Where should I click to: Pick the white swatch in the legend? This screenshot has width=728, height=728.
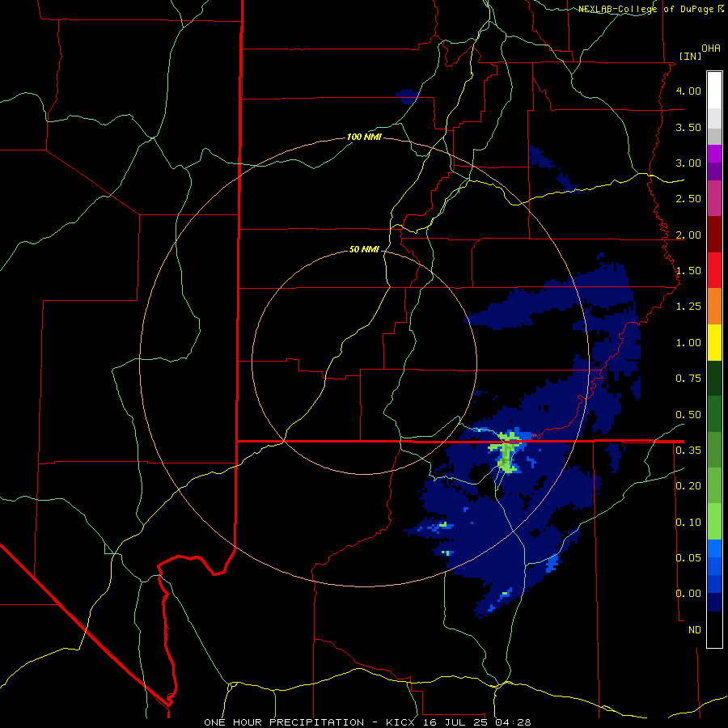coord(714,91)
